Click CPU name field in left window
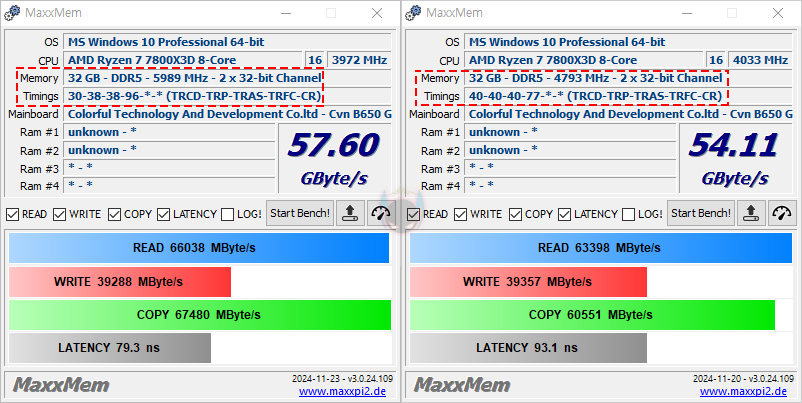This screenshot has height=403, width=802. [x=183, y=60]
